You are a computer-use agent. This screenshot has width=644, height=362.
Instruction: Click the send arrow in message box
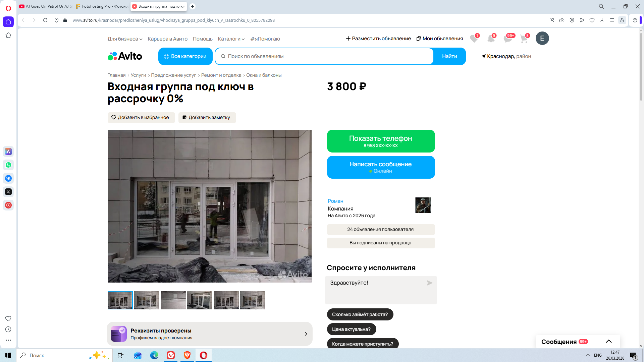pyautogui.click(x=429, y=283)
